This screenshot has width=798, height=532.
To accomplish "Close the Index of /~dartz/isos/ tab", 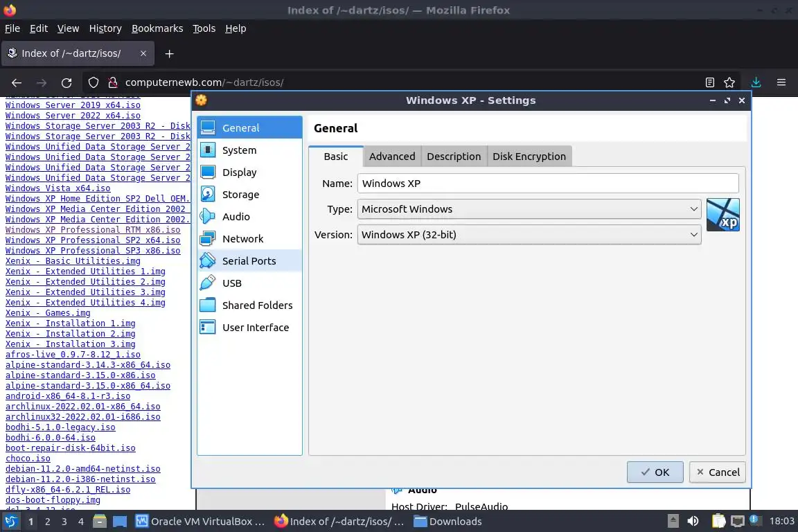I will (143, 53).
